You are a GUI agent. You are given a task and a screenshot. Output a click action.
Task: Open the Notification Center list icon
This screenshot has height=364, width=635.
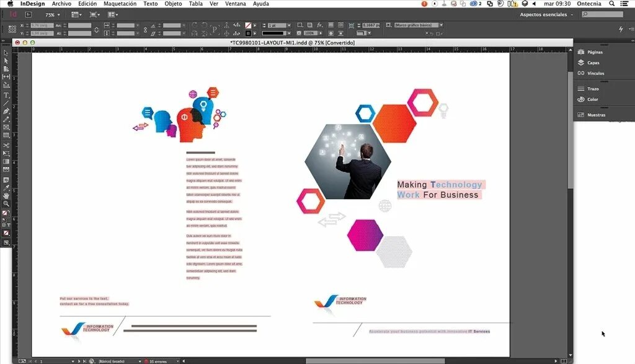624,4
